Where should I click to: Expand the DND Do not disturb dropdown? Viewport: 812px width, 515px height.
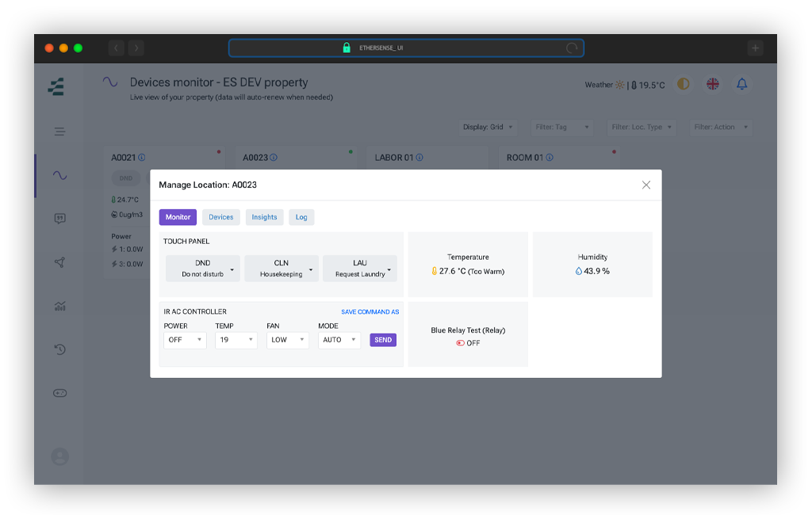pyautogui.click(x=202, y=269)
